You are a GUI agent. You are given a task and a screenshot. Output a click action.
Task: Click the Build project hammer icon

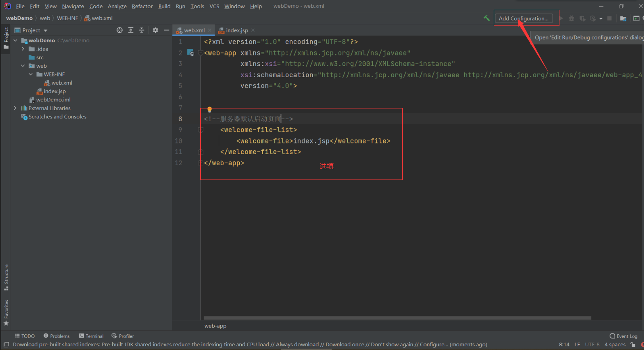click(487, 18)
